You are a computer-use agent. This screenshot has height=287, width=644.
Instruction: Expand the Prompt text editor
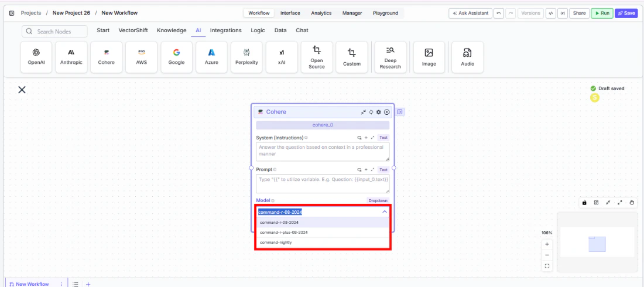[372, 169]
